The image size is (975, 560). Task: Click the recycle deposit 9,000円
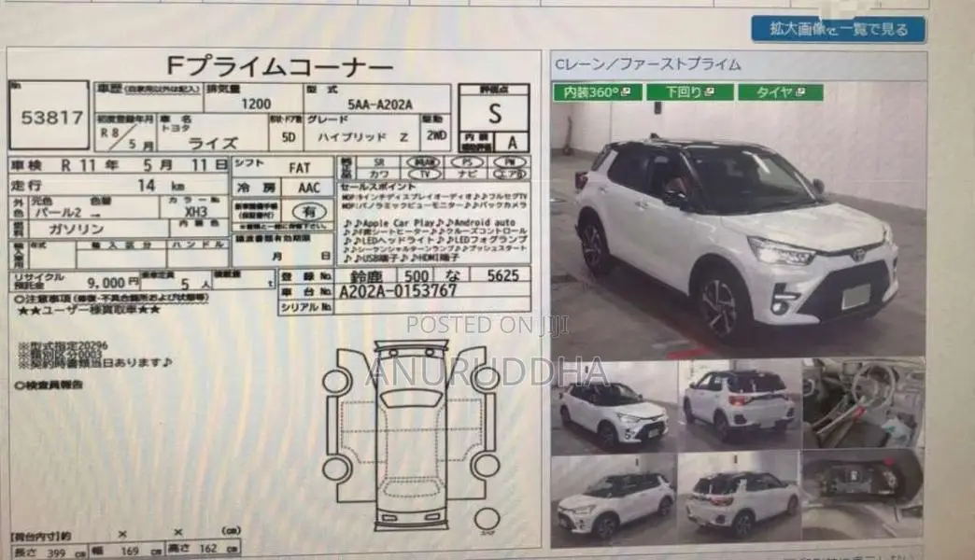click(113, 283)
